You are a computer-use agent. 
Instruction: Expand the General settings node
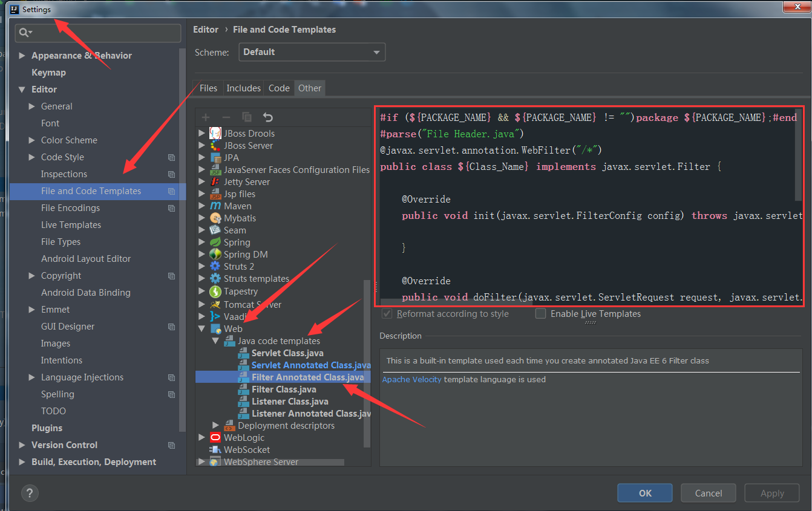click(32, 106)
